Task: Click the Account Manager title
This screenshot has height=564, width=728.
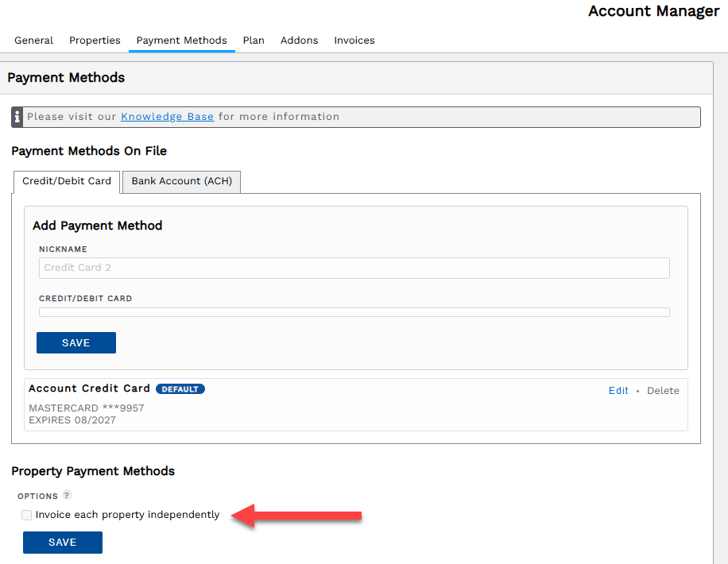Action: coord(654,10)
